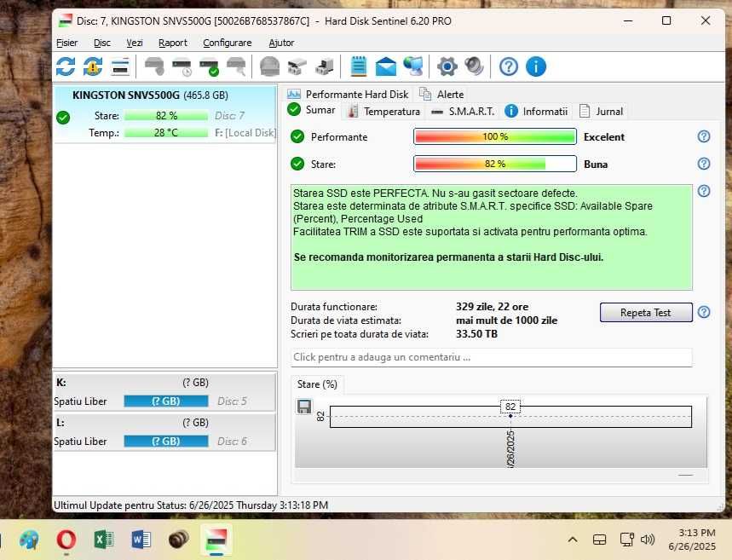Click the 82 data point on Stare graph
The width and height of the screenshot is (732, 560).
(510, 416)
